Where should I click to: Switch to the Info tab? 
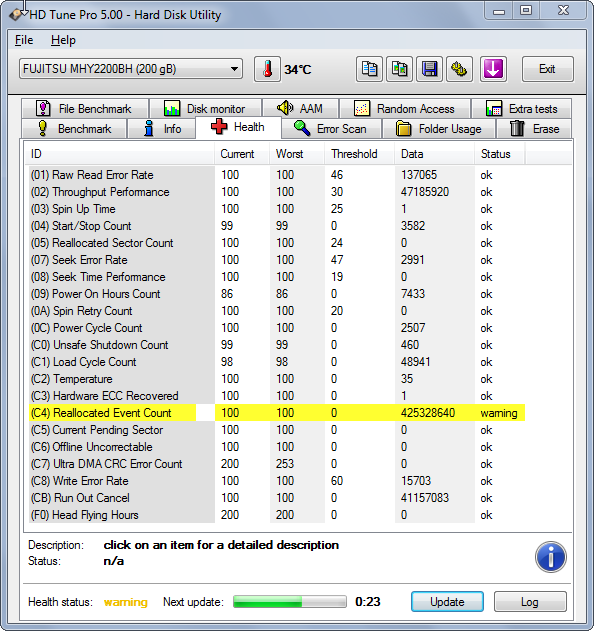[162, 129]
